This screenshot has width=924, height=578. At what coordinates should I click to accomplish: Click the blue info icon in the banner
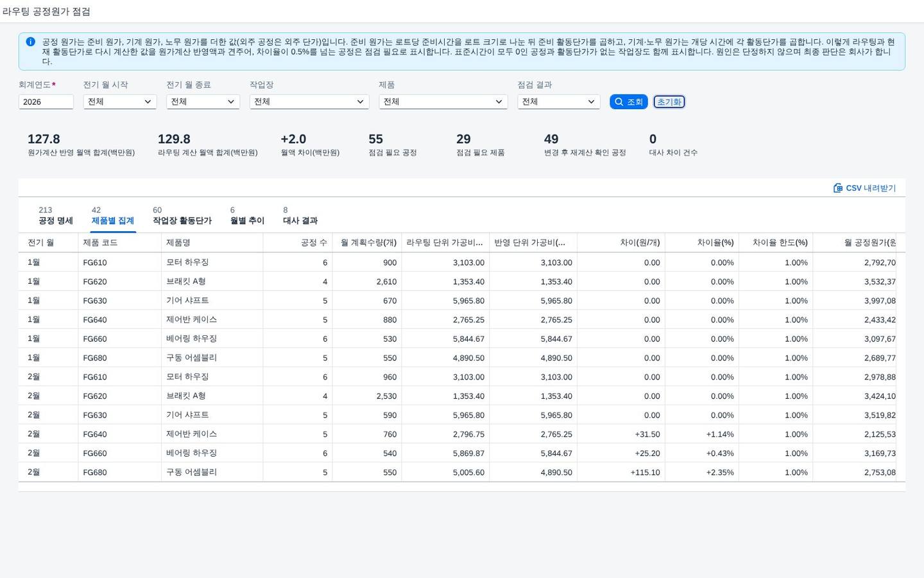click(x=30, y=42)
